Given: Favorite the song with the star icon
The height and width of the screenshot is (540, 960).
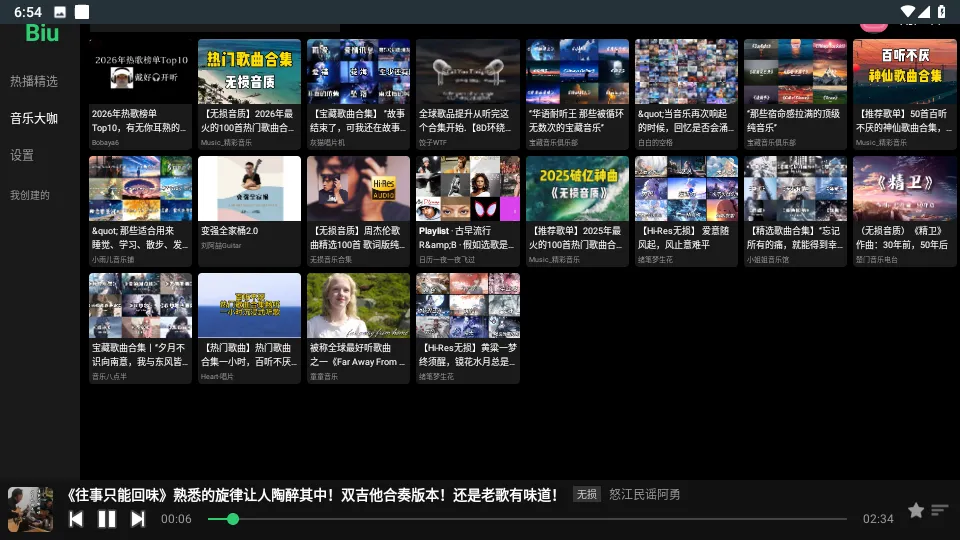Looking at the screenshot, I should (916, 510).
